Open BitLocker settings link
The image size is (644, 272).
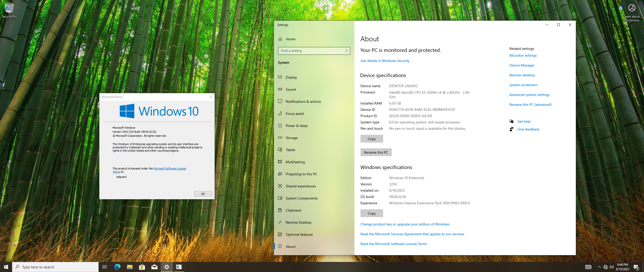(523, 55)
